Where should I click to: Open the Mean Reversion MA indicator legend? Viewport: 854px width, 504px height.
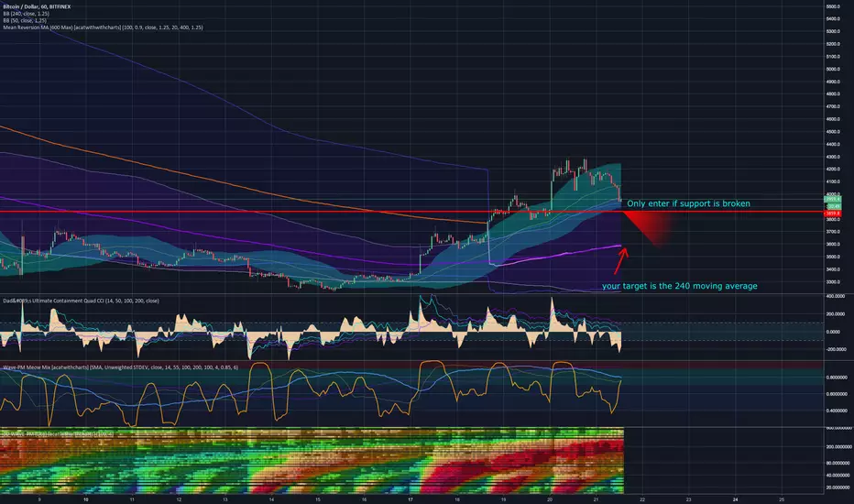coord(103,27)
